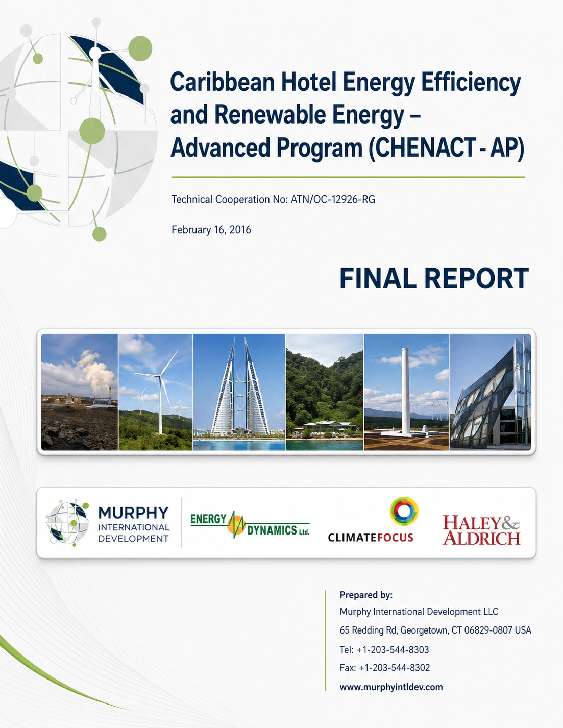Click the 'INTERNATIONAL DEVELOPMENT' logo subtitle
Image resolution: width=563 pixels, height=728 pixels.
[134, 533]
